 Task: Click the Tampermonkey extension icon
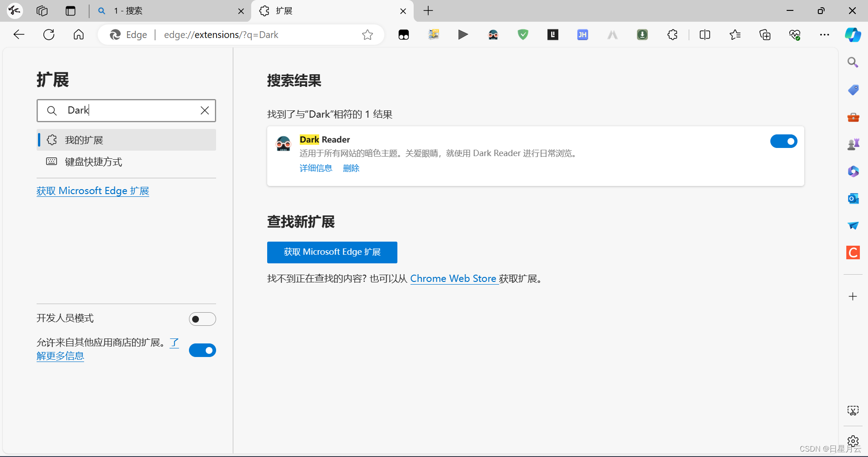point(404,35)
